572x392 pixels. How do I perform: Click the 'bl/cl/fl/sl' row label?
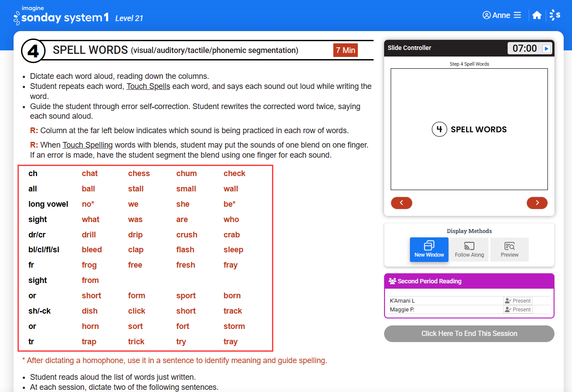point(44,250)
